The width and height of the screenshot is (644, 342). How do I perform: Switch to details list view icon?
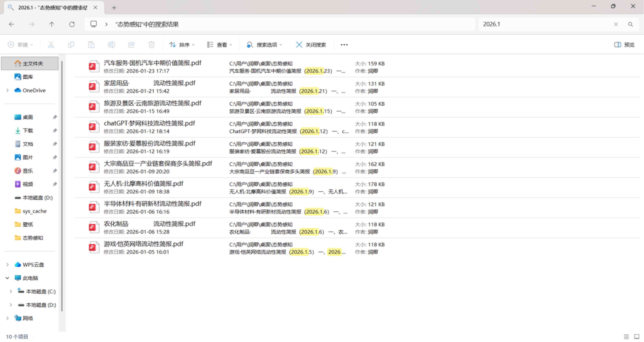tap(626, 336)
